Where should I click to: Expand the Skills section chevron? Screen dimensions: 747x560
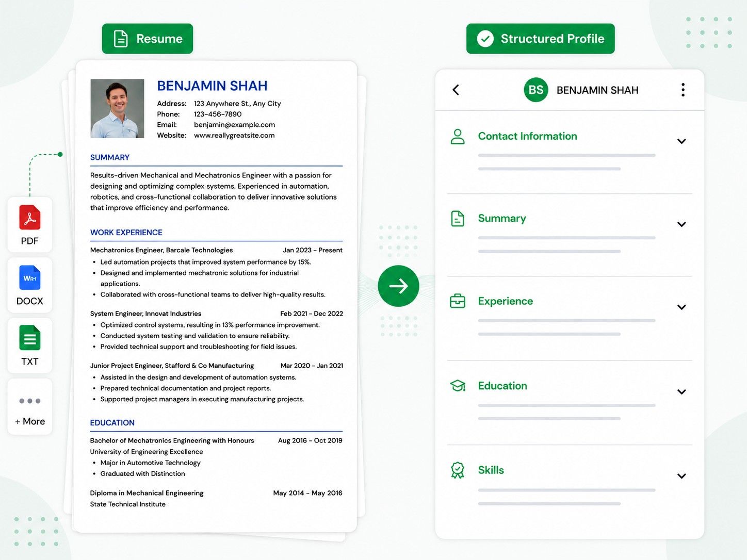coord(681,476)
